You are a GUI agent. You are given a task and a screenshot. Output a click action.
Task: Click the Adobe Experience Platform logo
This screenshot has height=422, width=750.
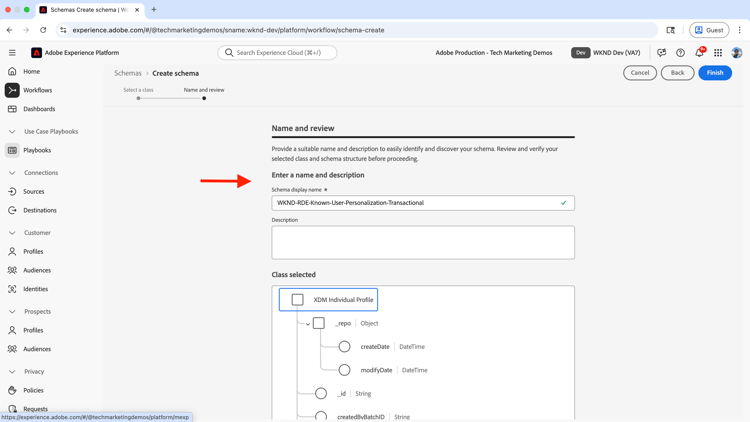36,53
